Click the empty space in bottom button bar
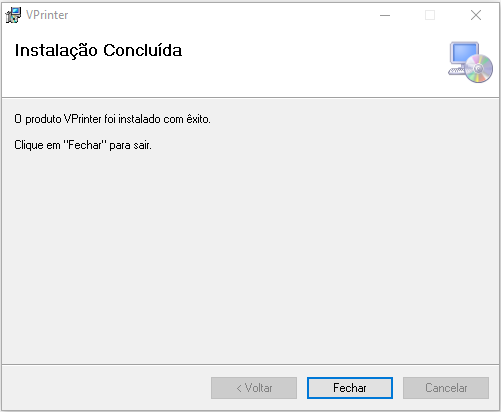The height and width of the screenshot is (412, 501). pos(105,388)
